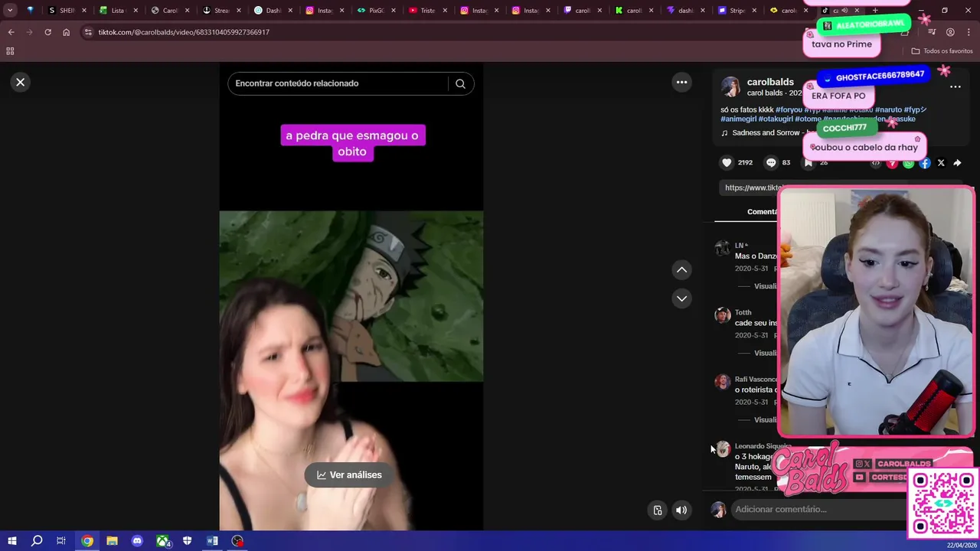Share the video to Facebook

point(925,163)
